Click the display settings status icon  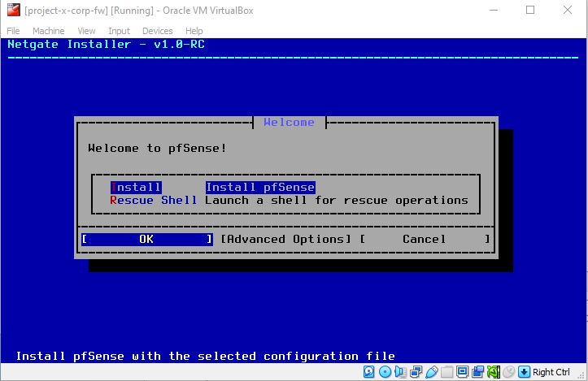(x=462, y=372)
